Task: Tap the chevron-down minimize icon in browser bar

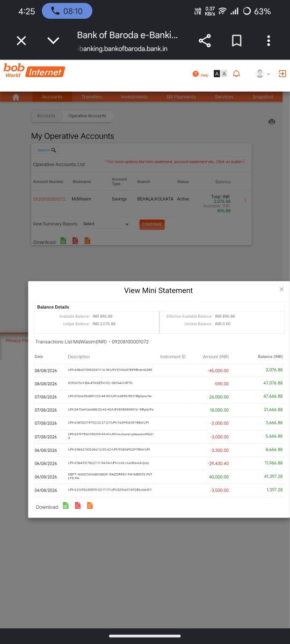Action: click(x=53, y=41)
